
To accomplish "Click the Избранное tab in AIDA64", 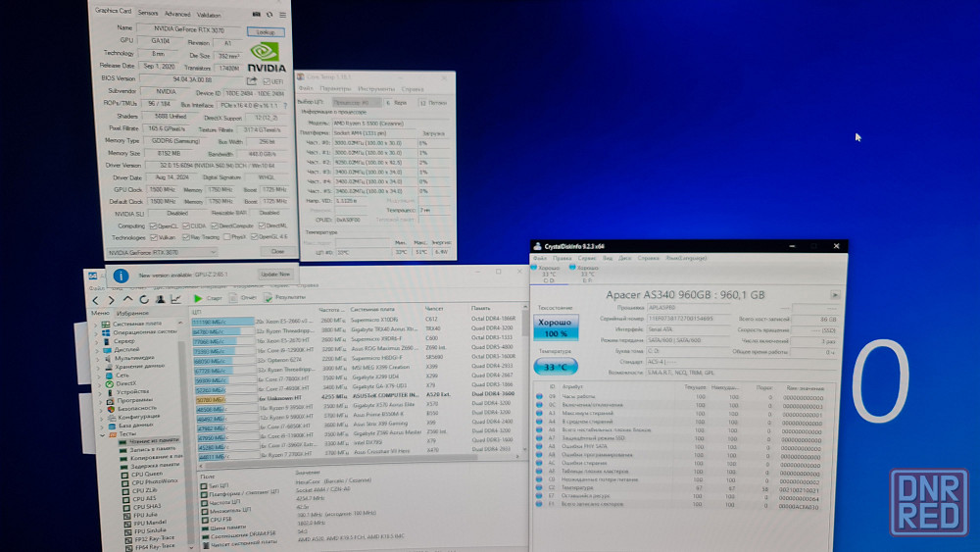I will 132,313.
